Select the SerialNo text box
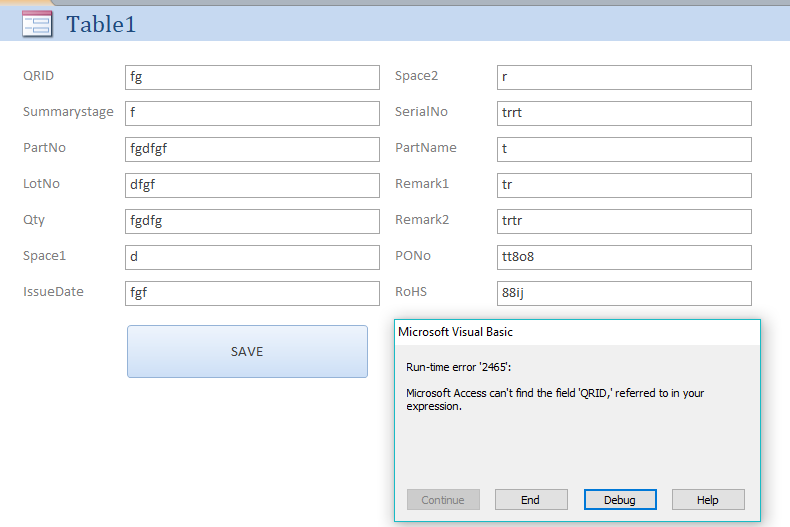This screenshot has width=790, height=527. coord(624,113)
